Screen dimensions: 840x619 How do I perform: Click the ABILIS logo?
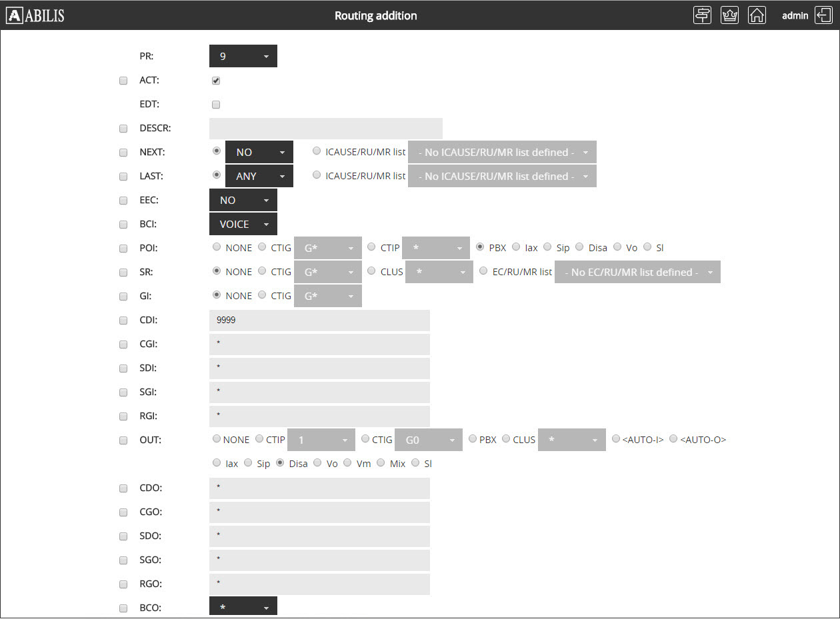[x=35, y=15]
